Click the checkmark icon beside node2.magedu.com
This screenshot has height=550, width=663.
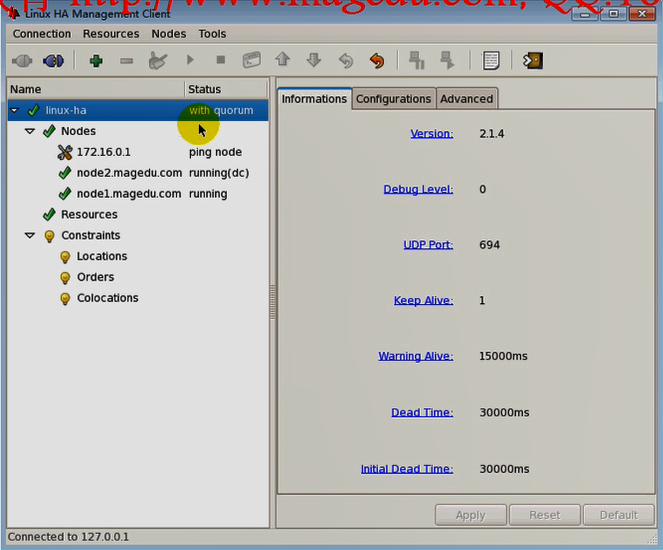[x=65, y=173]
